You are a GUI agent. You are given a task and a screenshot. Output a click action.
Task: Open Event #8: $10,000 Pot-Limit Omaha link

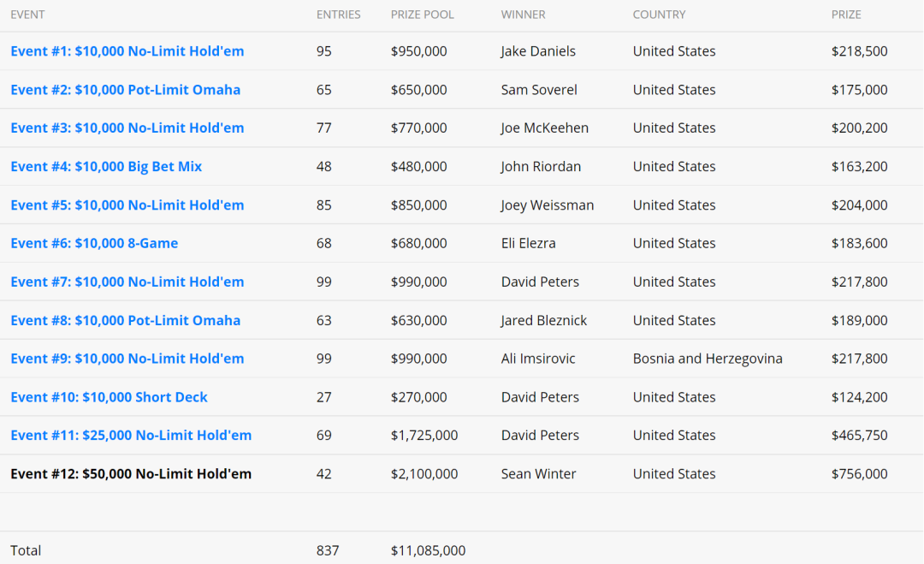(x=126, y=321)
